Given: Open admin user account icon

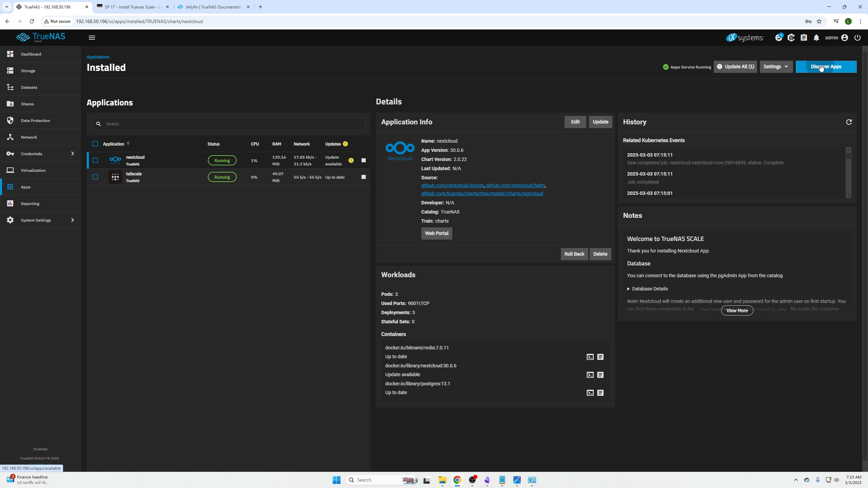Looking at the screenshot, I should coord(845,38).
